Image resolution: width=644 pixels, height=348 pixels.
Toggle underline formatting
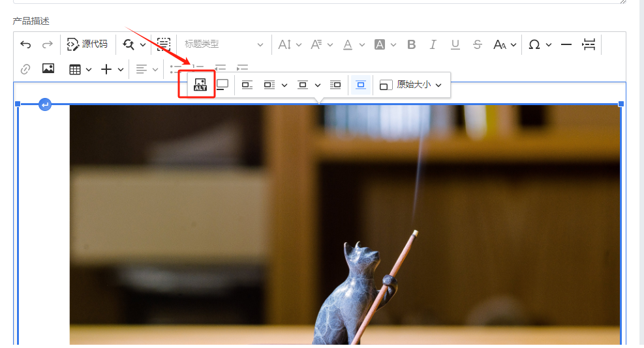[x=455, y=44]
